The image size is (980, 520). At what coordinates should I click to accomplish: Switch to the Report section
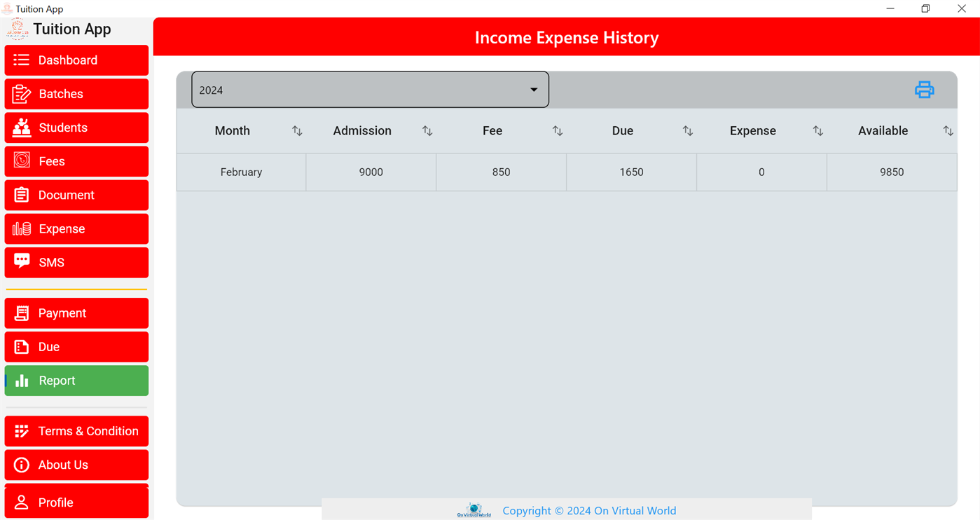click(x=76, y=380)
